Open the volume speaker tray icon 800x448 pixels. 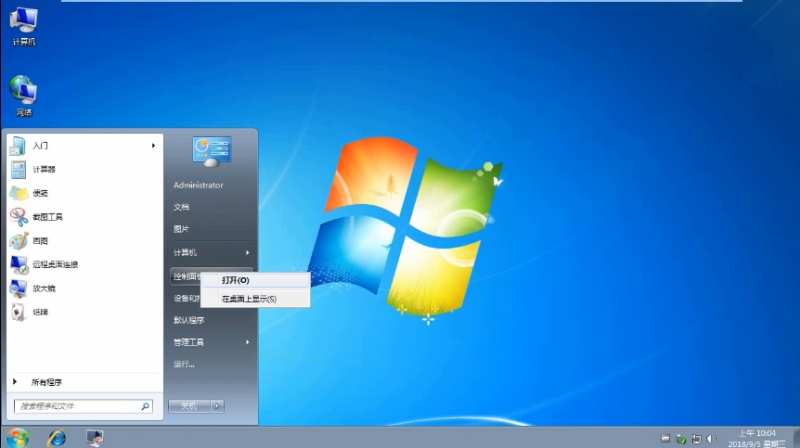pyautogui.click(x=712, y=439)
